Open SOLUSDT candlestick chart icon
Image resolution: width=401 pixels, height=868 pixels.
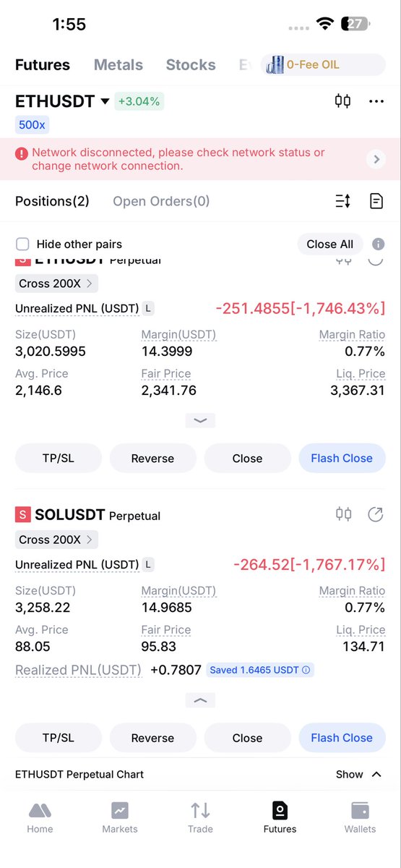click(x=343, y=515)
